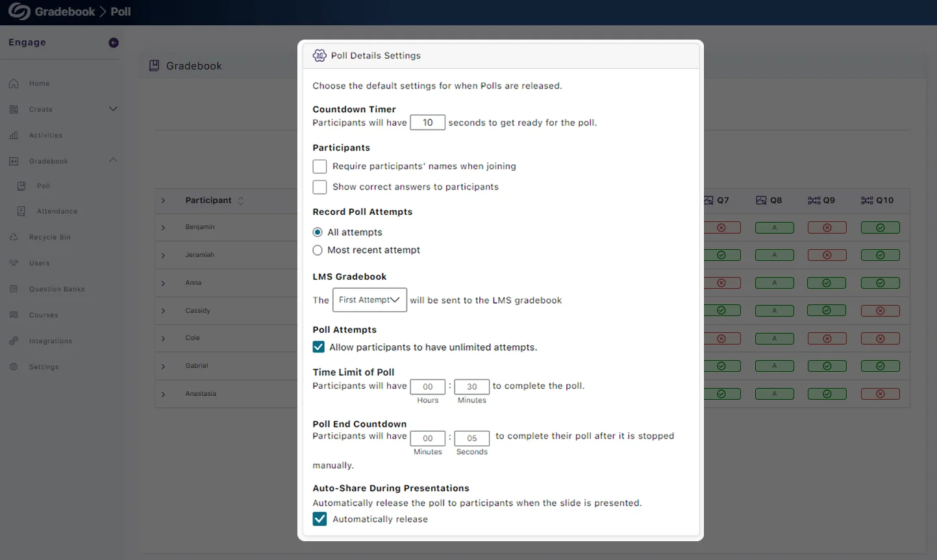Open Attendance under Gradebook
The image size is (937, 560).
coord(57,212)
